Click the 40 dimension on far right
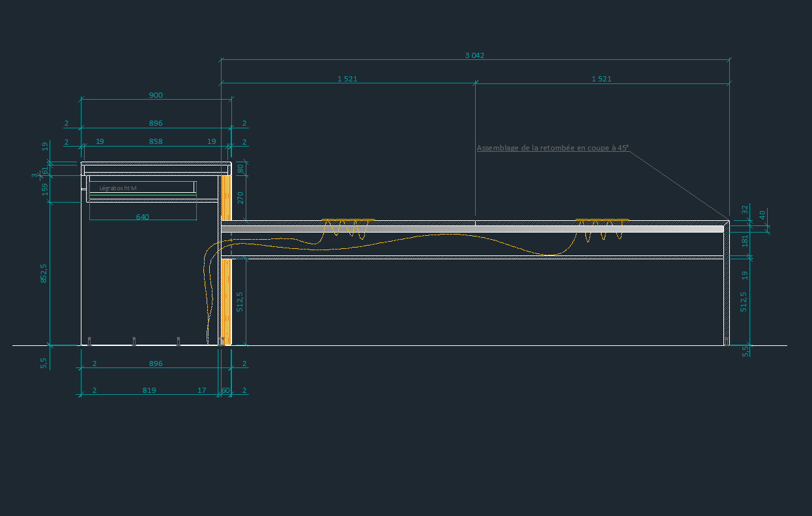812x516 pixels. 762,214
